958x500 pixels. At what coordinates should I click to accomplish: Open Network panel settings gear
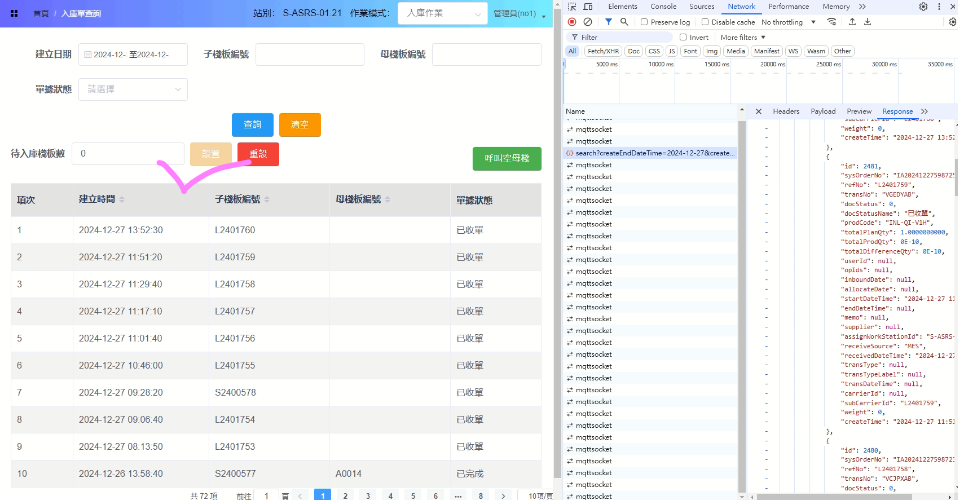pos(953,22)
